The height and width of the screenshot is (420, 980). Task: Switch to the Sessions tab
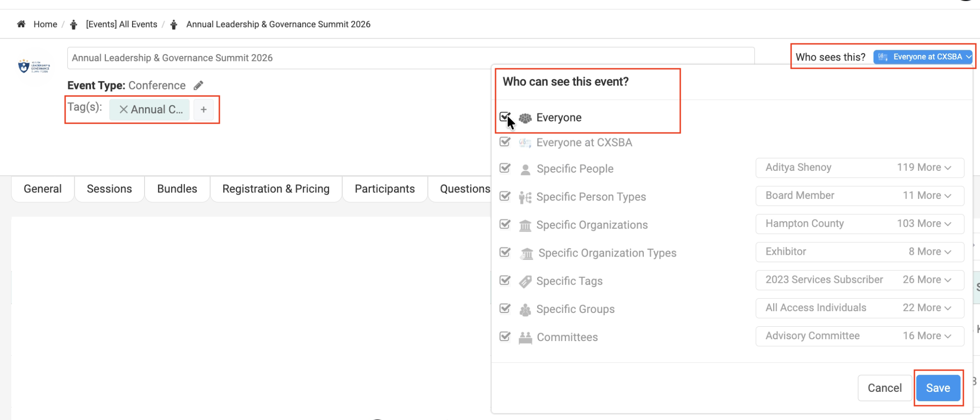[x=109, y=189]
